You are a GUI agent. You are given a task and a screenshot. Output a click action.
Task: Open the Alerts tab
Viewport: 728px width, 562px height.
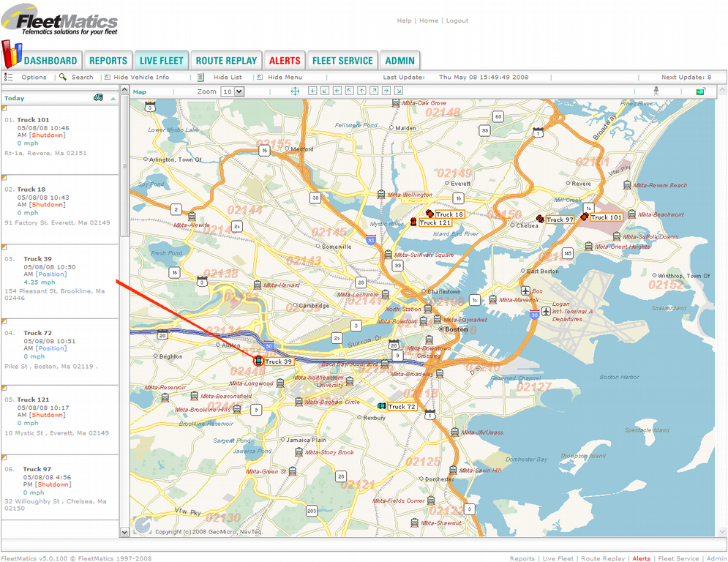click(285, 61)
